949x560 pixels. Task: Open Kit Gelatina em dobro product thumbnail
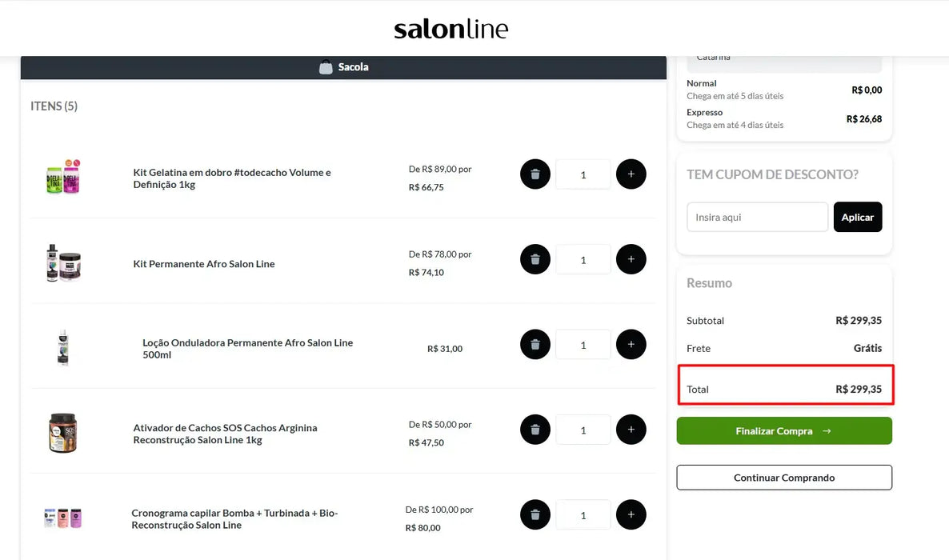[x=63, y=178]
